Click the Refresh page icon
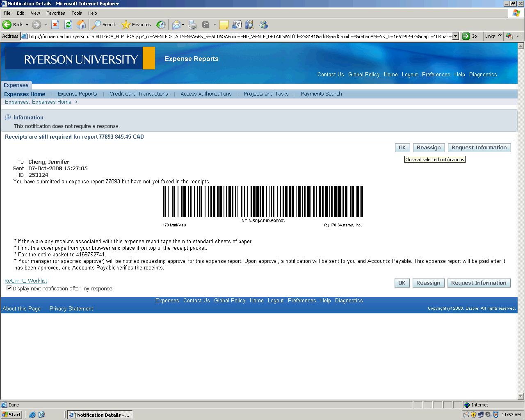Viewport: 525px width, 420px height. pos(68,25)
